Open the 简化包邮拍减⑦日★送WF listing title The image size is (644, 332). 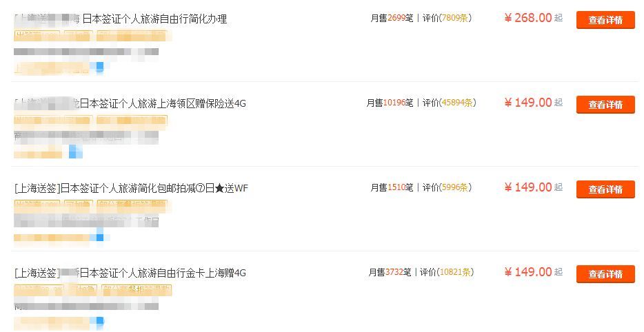click(x=131, y=188)
